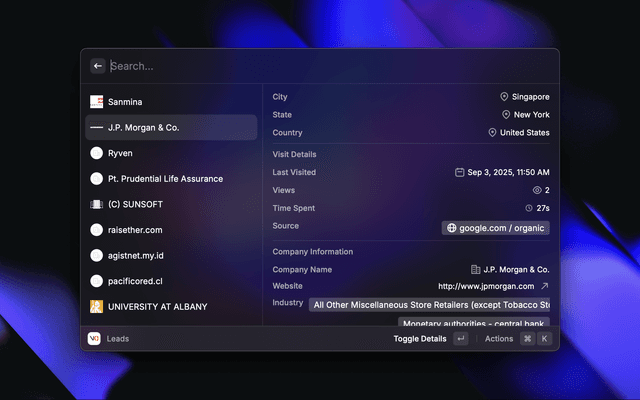Click the Leads extension icon in footer
Screen dimensions: 640x400
[94, 339]
